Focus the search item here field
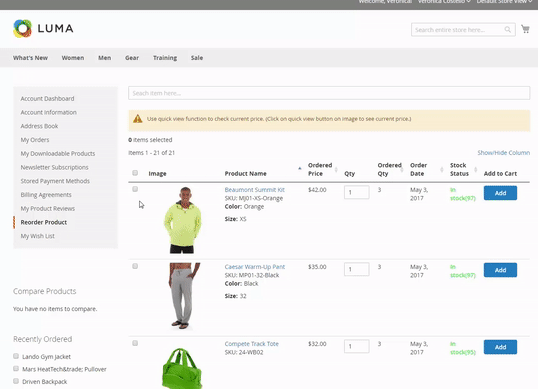 [x=329, y=93]
